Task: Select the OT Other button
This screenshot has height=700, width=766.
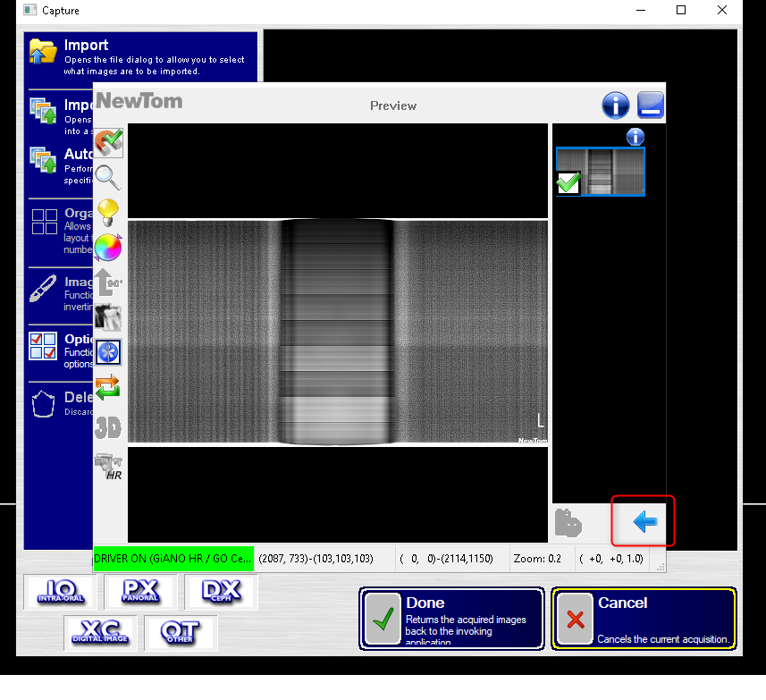Action: (181, 633)
